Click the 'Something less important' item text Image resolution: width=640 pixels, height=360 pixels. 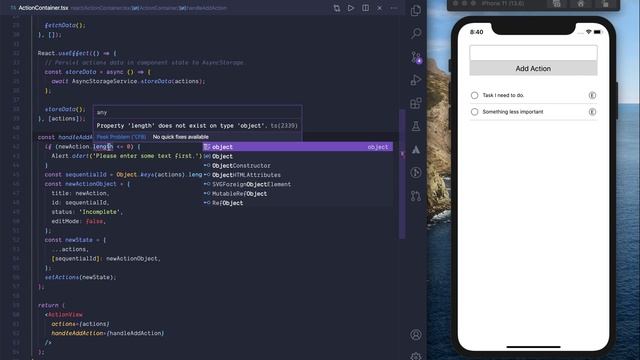[513, 112]
